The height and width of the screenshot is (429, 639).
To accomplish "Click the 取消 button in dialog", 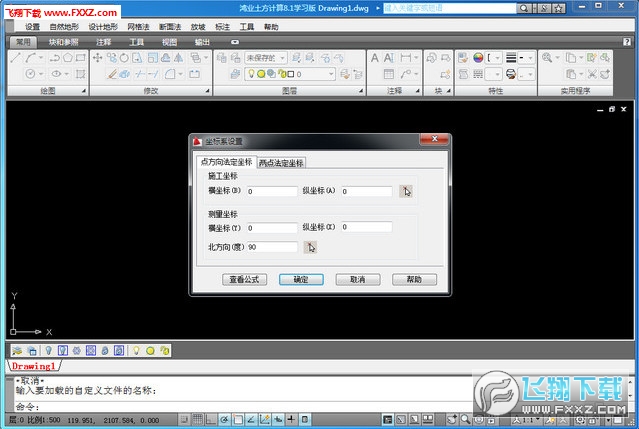I will click(x=358, y=279).
